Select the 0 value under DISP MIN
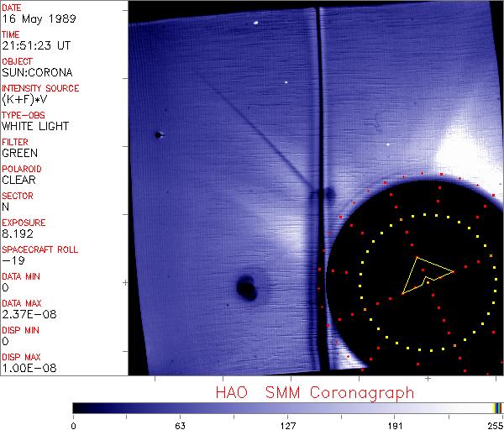504x430 pixels. point(6,341)
